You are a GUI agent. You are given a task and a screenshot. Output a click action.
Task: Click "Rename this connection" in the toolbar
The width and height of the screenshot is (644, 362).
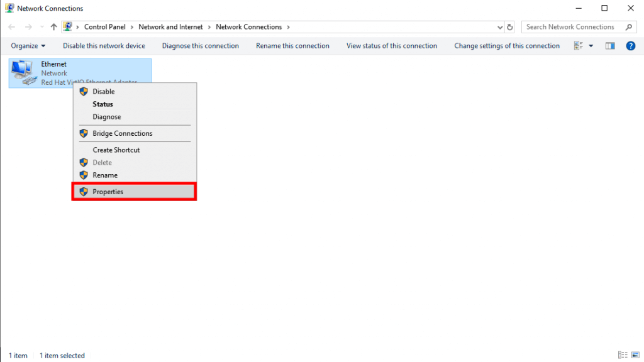click(292, 45)
